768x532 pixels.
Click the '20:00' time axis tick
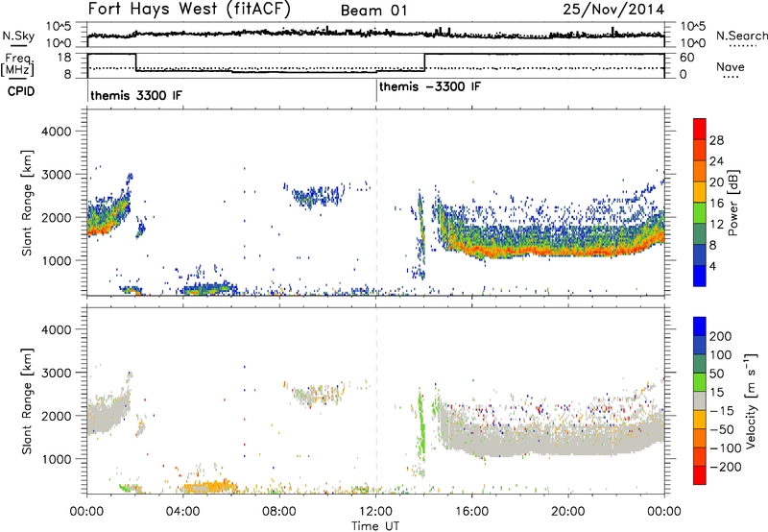tap(568, 512)
